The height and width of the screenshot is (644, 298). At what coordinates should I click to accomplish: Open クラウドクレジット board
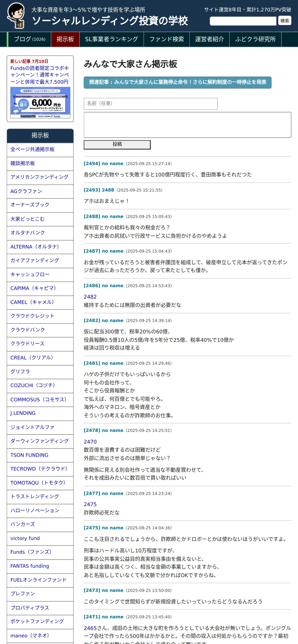(40, 316)
